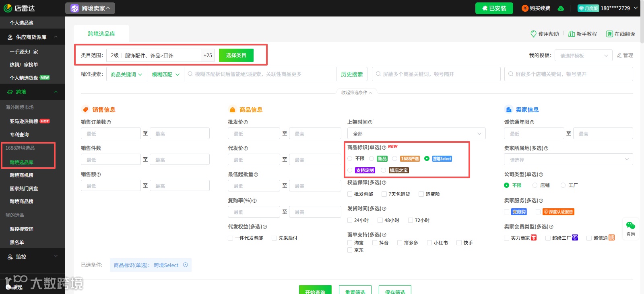Click the 销售订单数 最低 input field
Screen dimensions: 644x294
point(111,134)
